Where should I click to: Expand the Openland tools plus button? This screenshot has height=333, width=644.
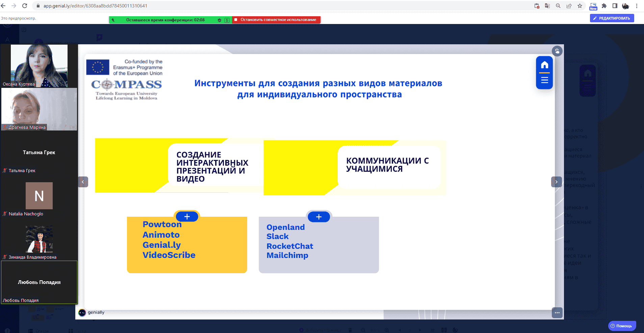(319, 217)
